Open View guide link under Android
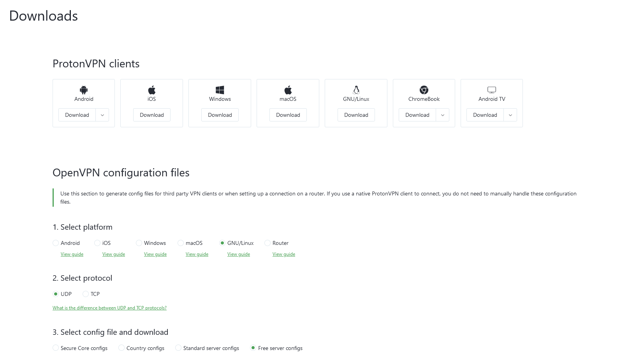644x357 pixels. click(72, 254)
